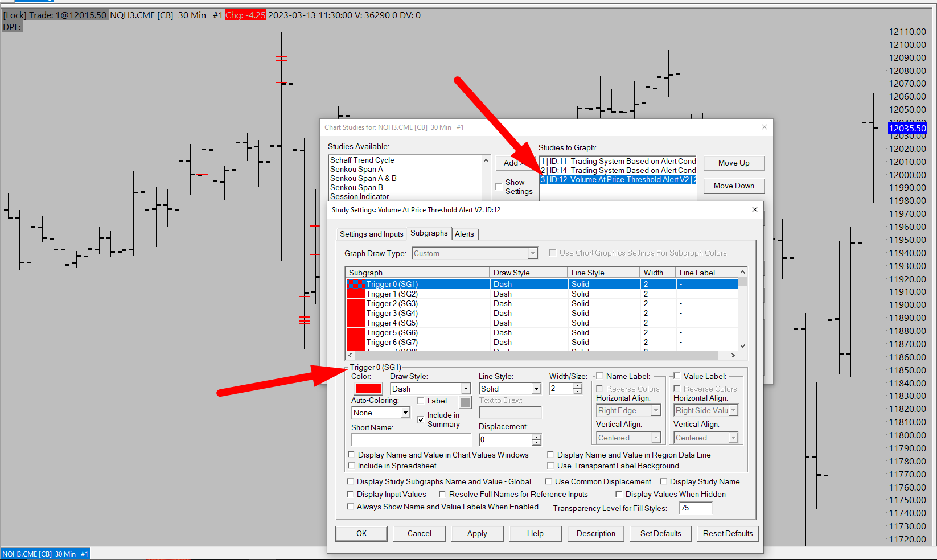
Task: Uncheck Include in Summary
Action: pos(421,419)
